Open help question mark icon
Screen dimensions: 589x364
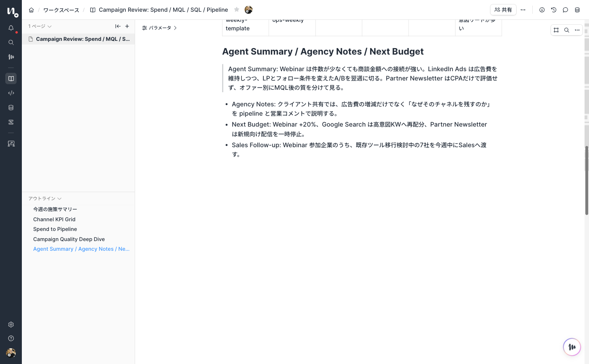pos(11,339)
